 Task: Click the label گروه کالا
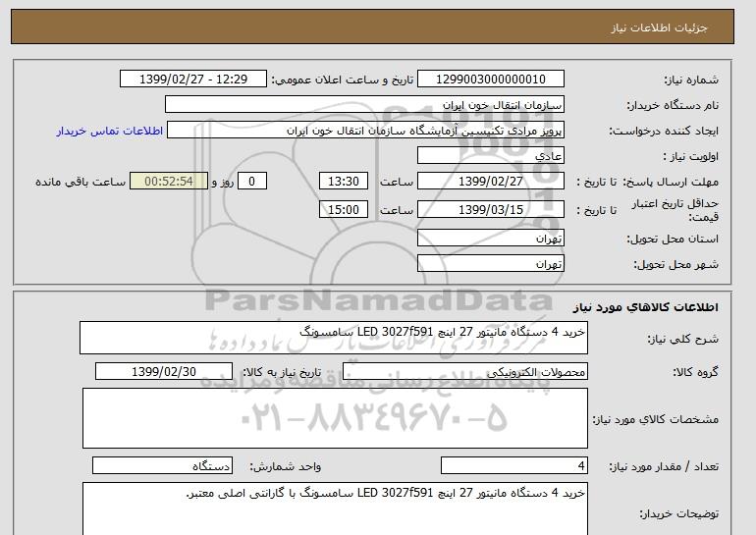click(696, 372)
